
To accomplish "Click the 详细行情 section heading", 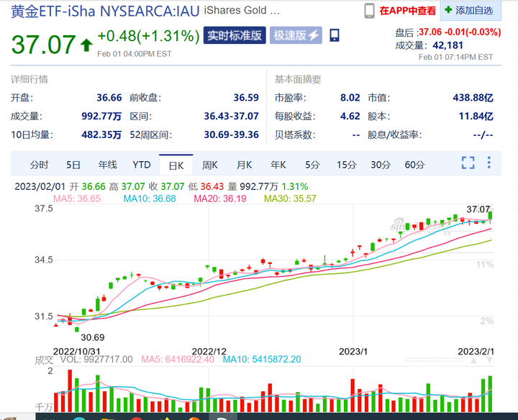I will click(x=29, y=79).
